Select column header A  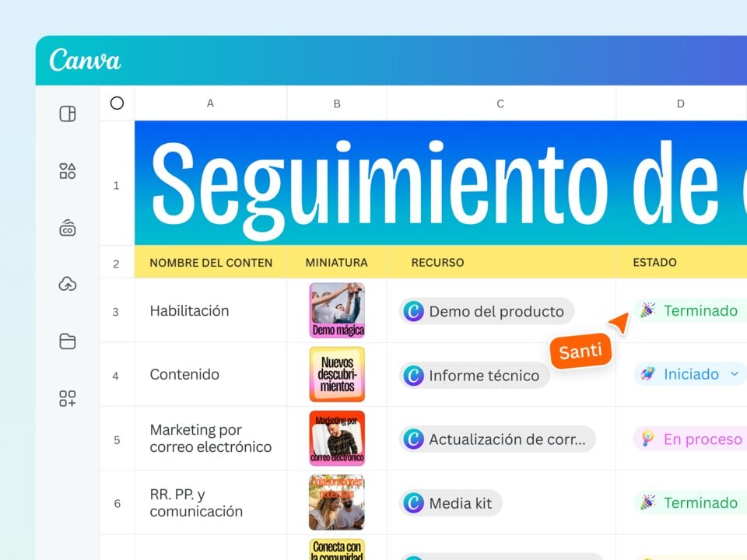click(209, 103)
